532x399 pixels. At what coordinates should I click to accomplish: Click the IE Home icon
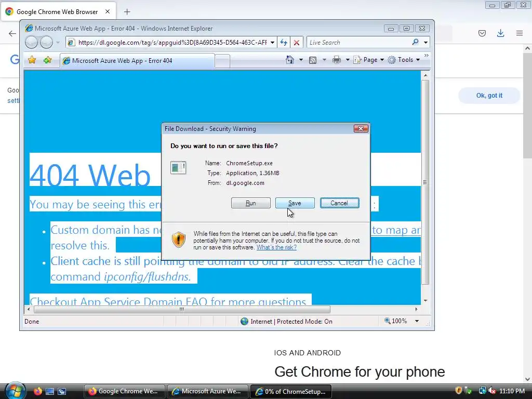coord(290,60)
